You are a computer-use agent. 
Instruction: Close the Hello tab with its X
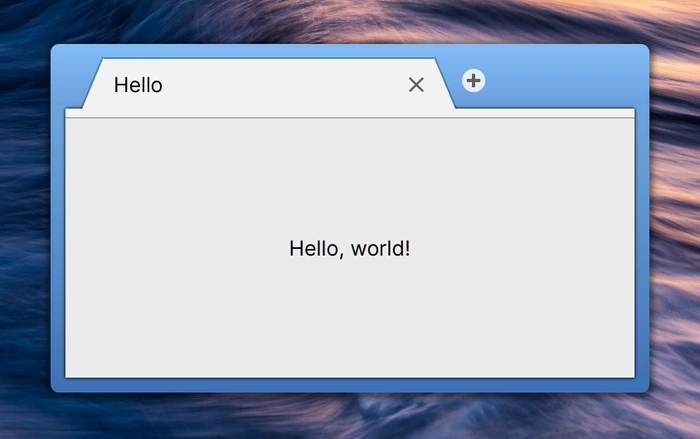click(x=416, y=84)
